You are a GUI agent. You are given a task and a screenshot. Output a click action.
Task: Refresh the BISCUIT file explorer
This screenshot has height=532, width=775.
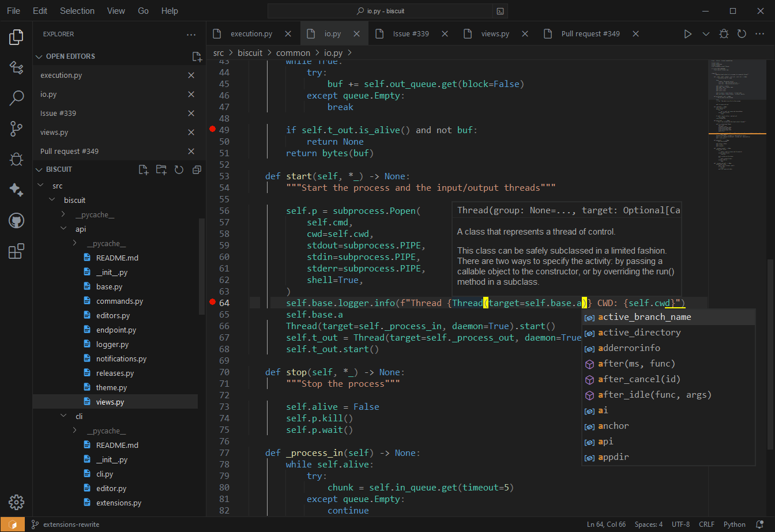click(x=179, y=169)
